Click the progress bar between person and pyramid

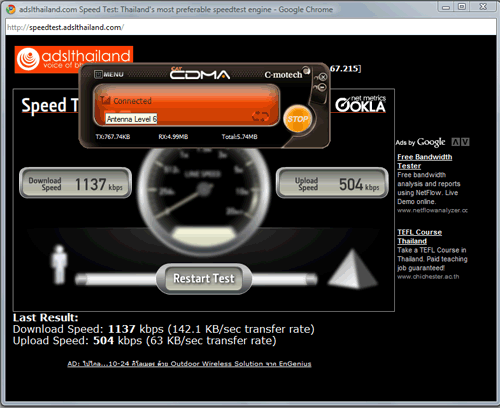197,280
